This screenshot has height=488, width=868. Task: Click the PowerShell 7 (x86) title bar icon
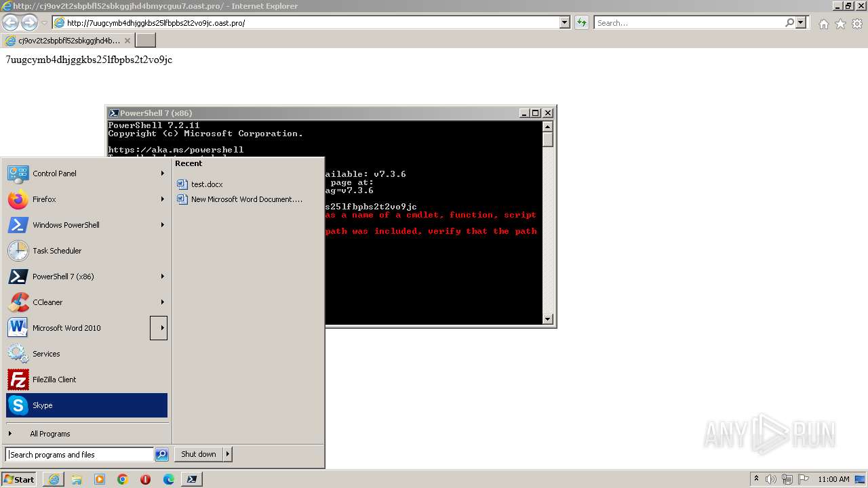click(x=114, y=113)
